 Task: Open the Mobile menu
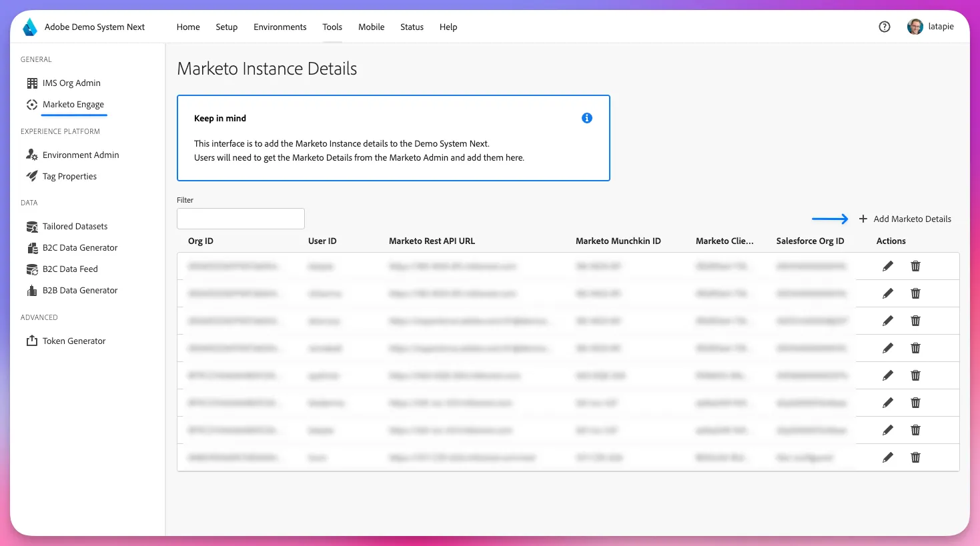point(372,27)
